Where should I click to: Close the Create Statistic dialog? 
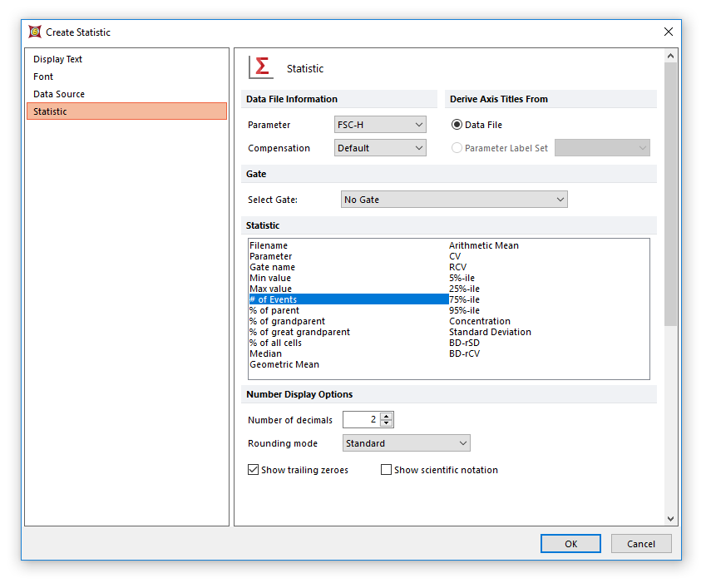[668, 32]
